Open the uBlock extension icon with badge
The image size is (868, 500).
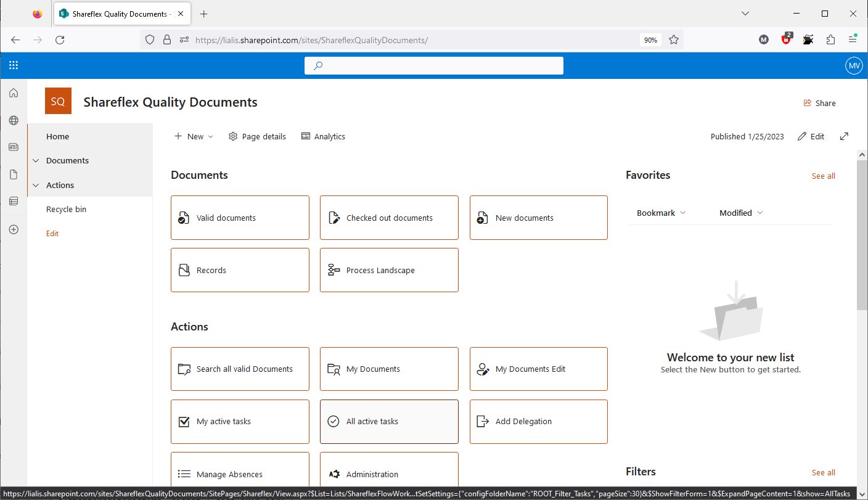[x=787, y=39]
